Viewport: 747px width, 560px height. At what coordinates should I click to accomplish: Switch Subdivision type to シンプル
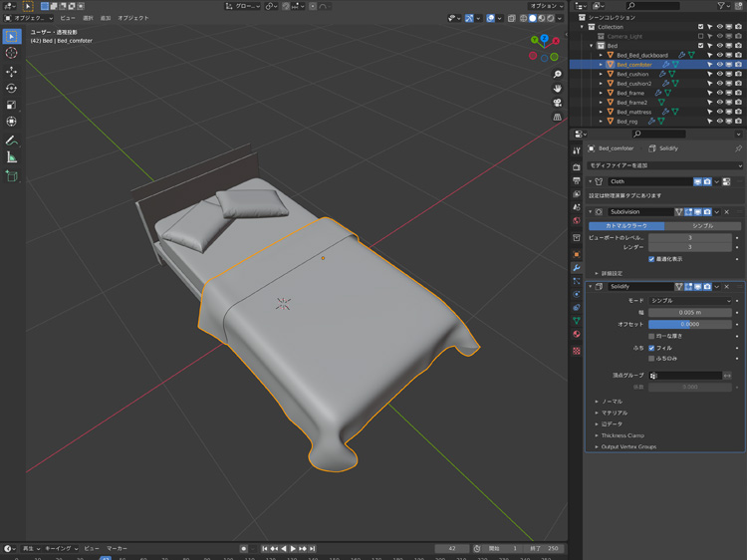(x=702, y=226)
